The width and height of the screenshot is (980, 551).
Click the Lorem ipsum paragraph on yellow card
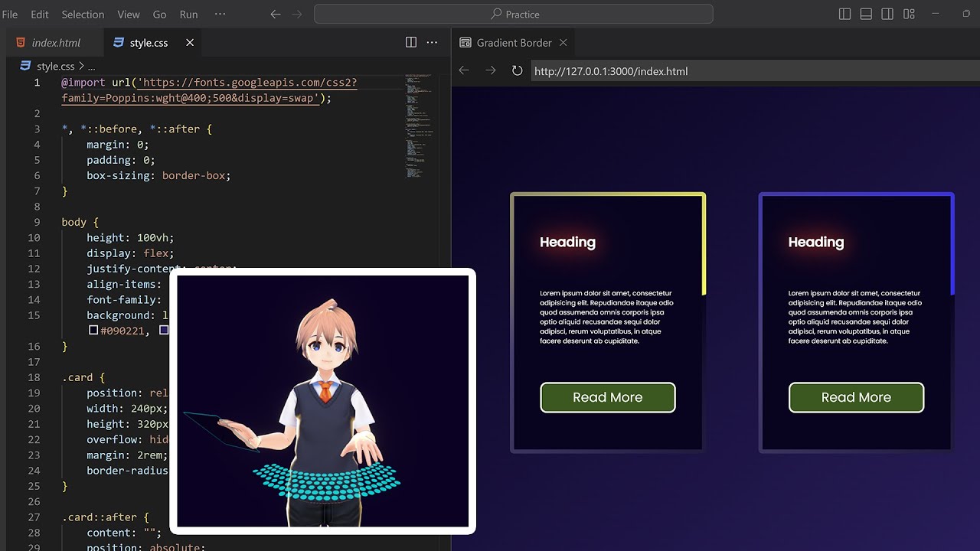coord(606,317)
